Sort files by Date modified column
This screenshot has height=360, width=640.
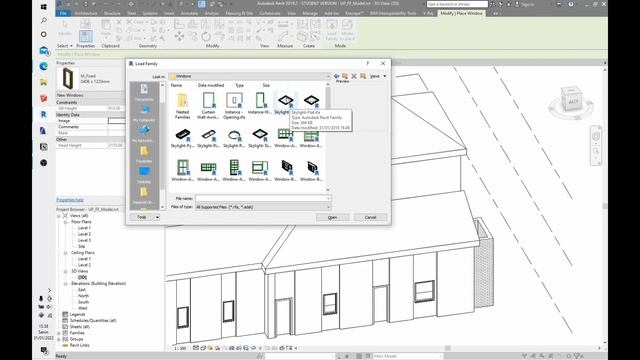click(211, 85)
